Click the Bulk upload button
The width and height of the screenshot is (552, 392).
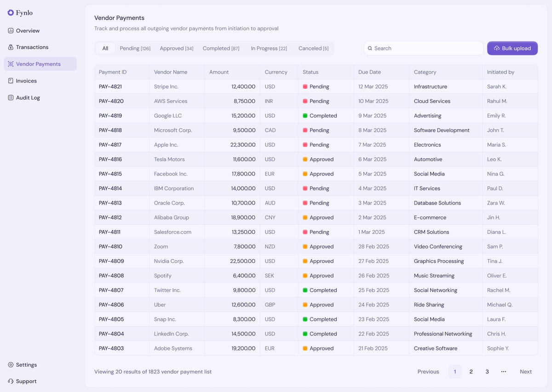[x=512, y=48]
